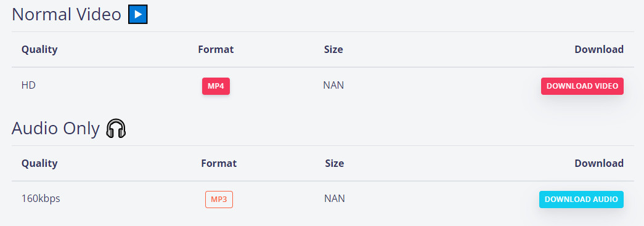644x226 pixels.
Task: Click the Download header in the video table
Action: coord(599,50)
